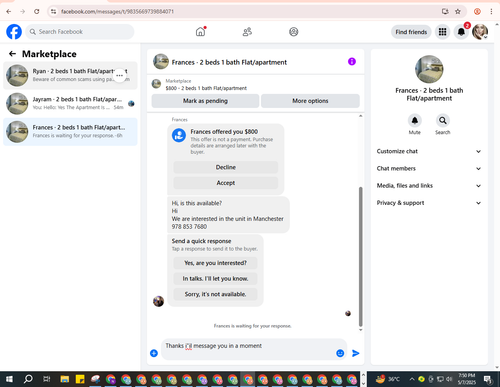Open the Jayram conversation in the list

(x=70, y=103)
